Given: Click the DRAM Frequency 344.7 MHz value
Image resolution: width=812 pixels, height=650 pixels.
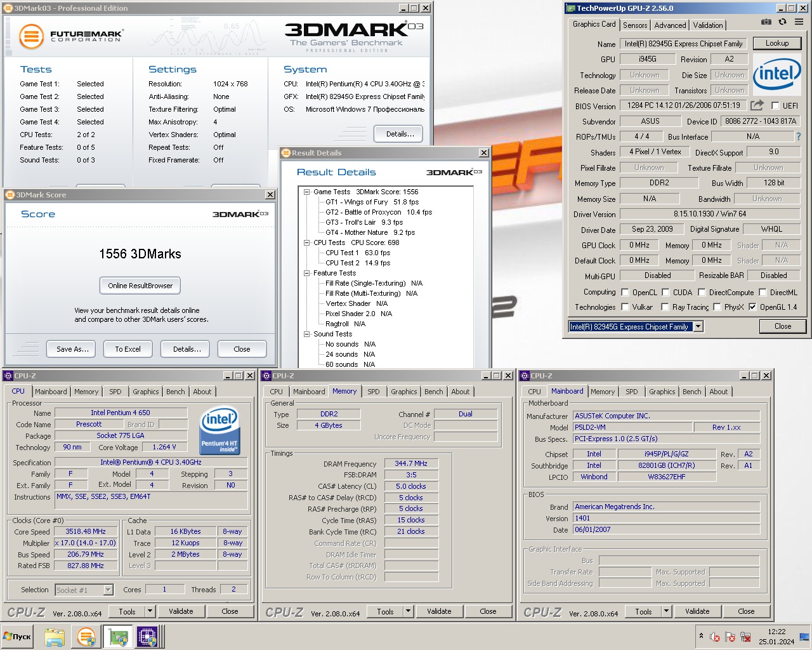Looking at the screenshot, I should point(411,464).
